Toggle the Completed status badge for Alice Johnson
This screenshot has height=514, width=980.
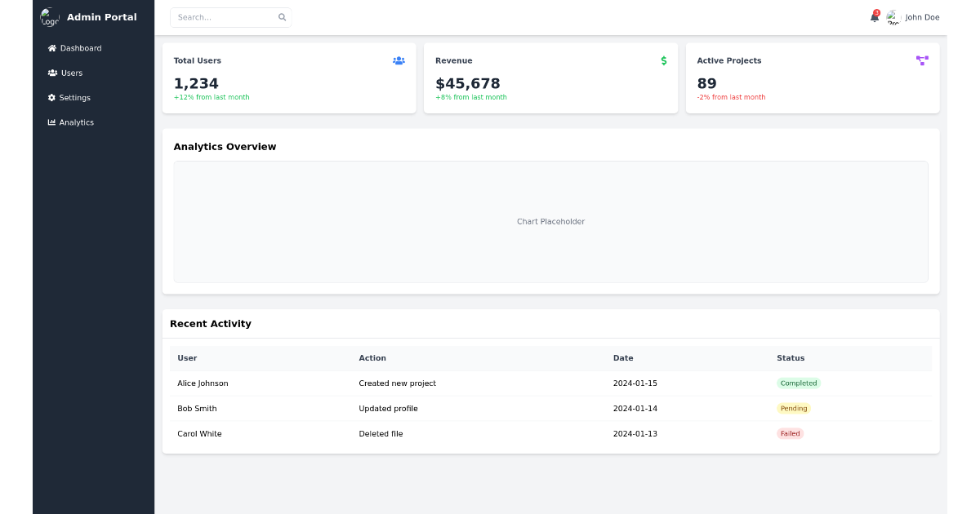point(798,383)
